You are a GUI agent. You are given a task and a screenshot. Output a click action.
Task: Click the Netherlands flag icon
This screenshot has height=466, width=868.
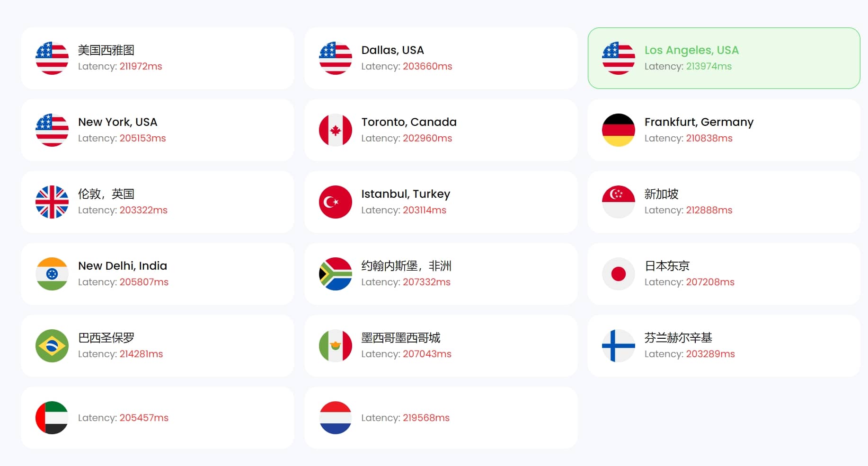click(x=335, y=418)
